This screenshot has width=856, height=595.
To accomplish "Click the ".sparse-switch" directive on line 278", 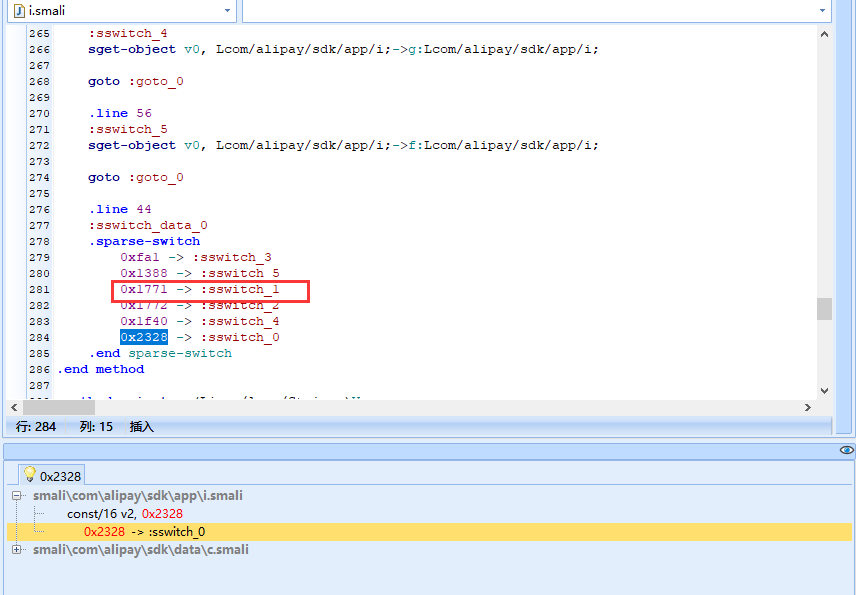I will (x=144, y=241).
